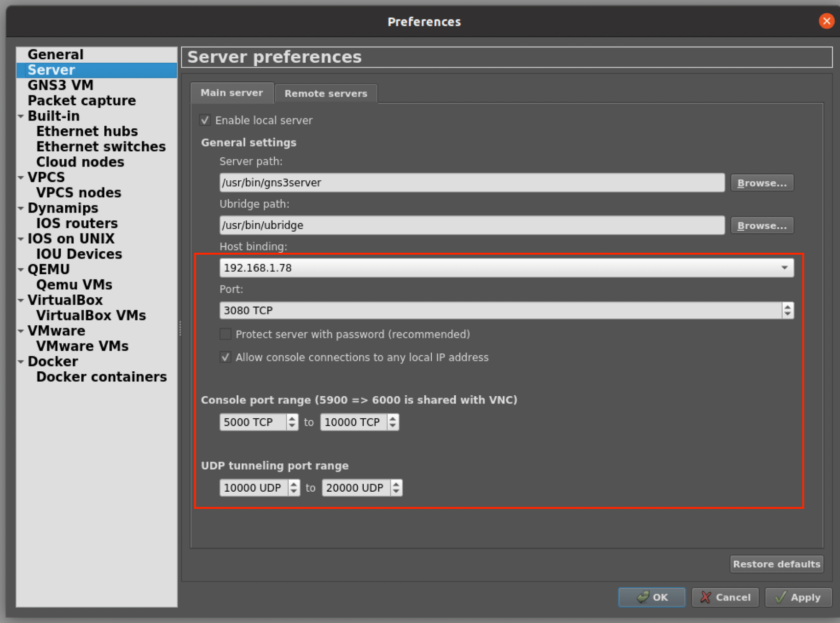Increment the server Port spinner arrows
840x623 pixels.
(788, 307)
